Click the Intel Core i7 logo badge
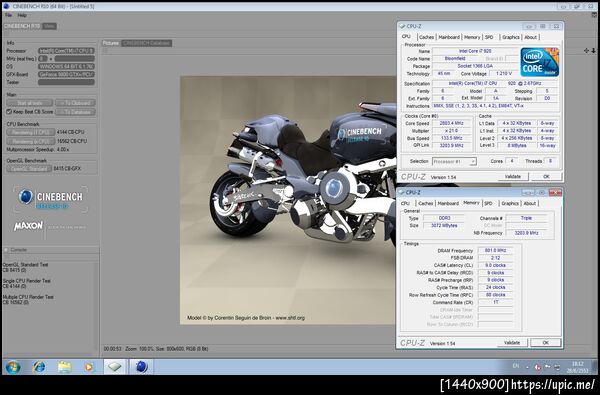600x395 pixels. (540, 62)
